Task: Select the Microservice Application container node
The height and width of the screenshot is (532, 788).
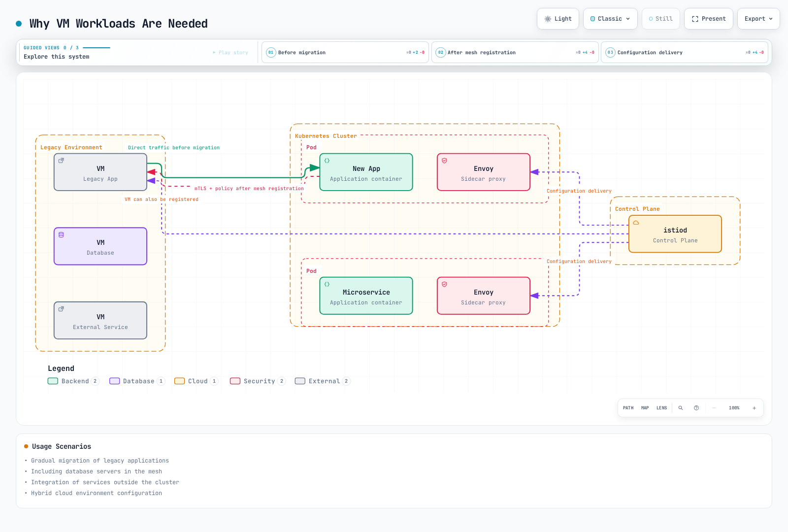Action: point(366,296)
